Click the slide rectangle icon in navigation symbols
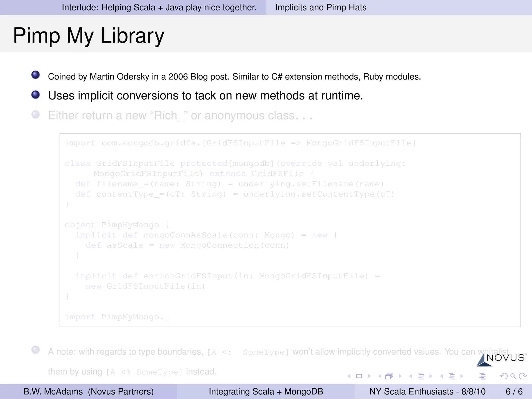Viewport: 532px width, 399px height. coord(359,376)
